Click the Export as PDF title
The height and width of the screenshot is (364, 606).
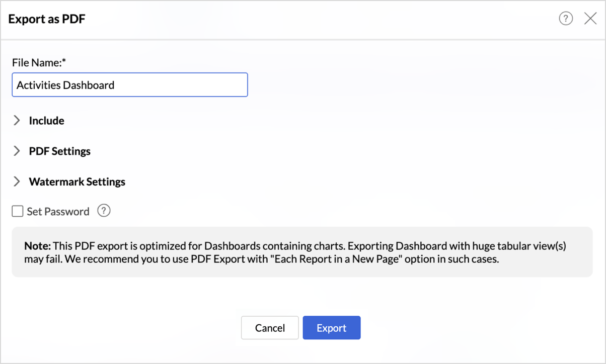tap(47, 20)
